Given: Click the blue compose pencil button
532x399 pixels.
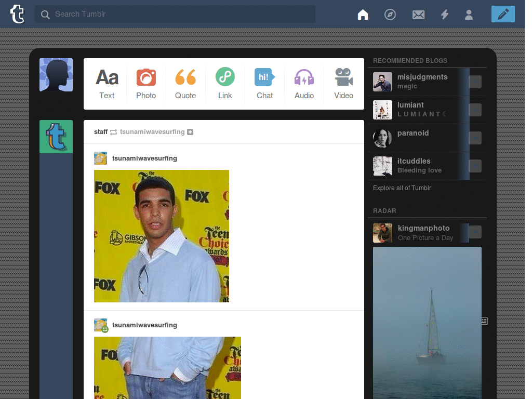Looking at the screenshot, I should (503, 14).
